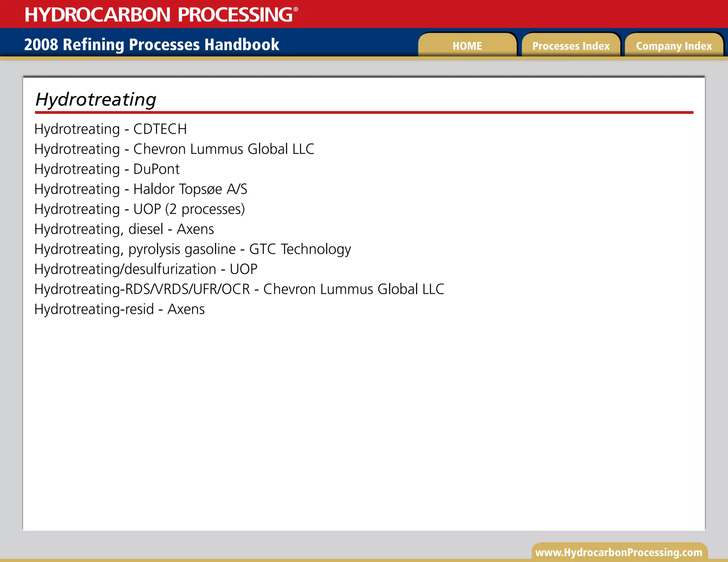Select Hydrotreating-resid - Axens
Viewport: 728px width, 562px height.
click(119, 309)
